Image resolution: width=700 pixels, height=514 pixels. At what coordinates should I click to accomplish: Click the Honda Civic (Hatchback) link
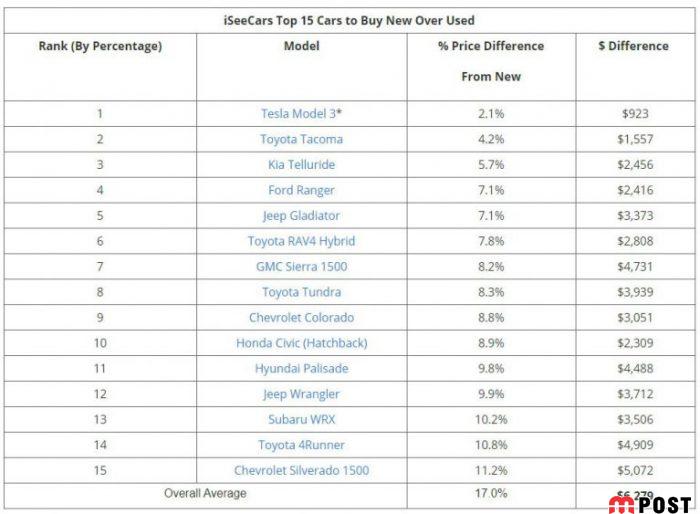click(301, 343)
